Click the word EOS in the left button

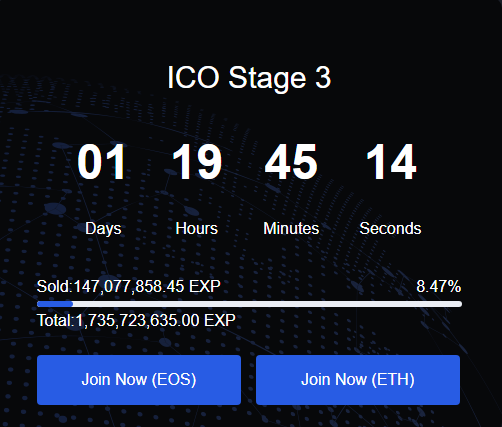(x=174, y=380)
